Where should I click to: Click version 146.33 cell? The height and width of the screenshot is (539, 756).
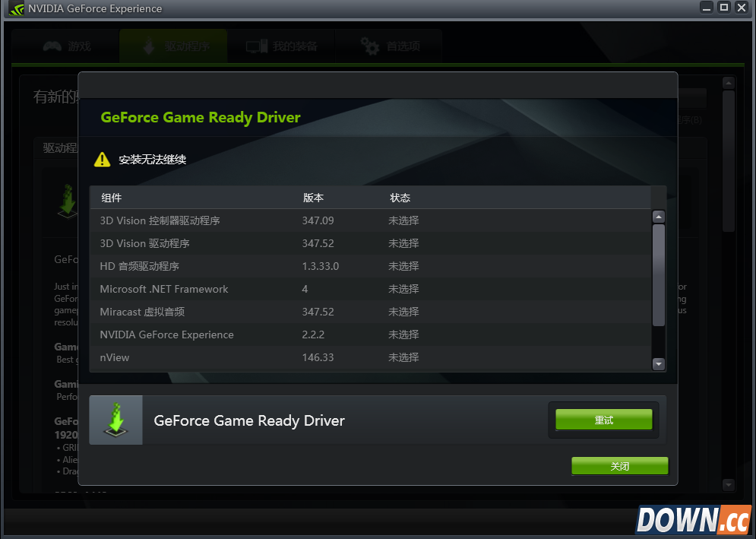(318, 357)
